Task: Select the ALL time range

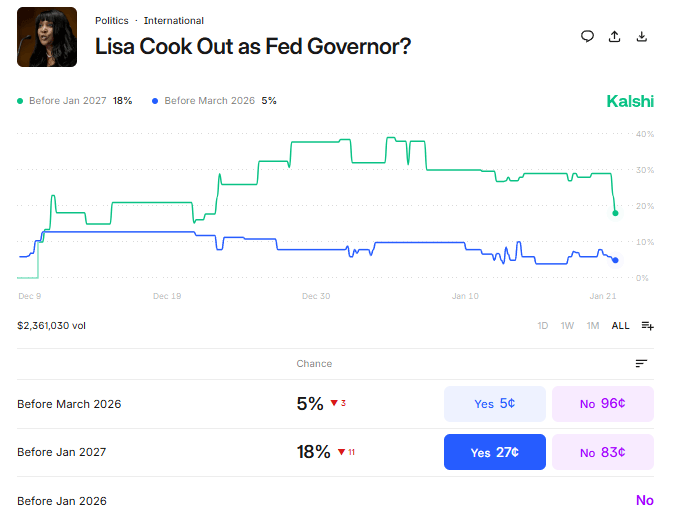Action: pyautogui.click(x=621, y=326)
